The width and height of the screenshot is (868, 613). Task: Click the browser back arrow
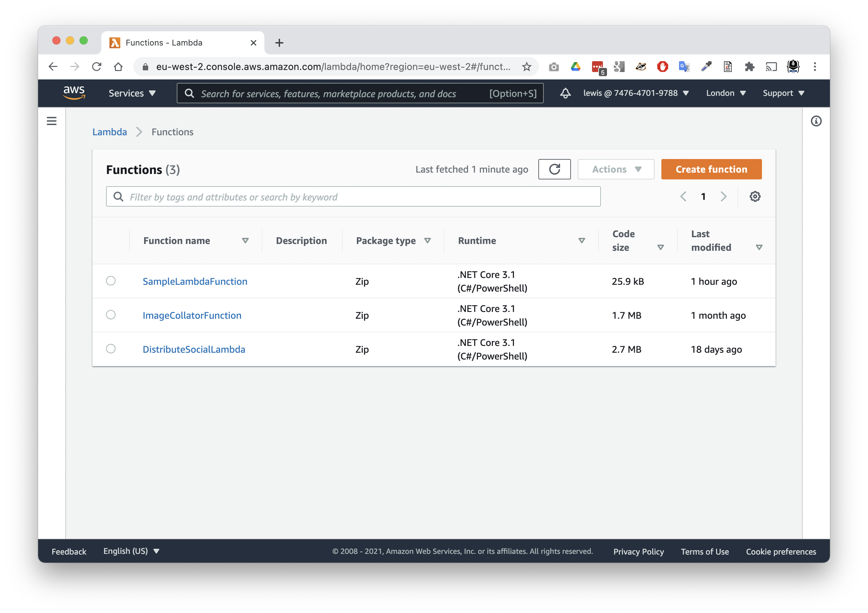pyautogui.click(x=53, y=67)
